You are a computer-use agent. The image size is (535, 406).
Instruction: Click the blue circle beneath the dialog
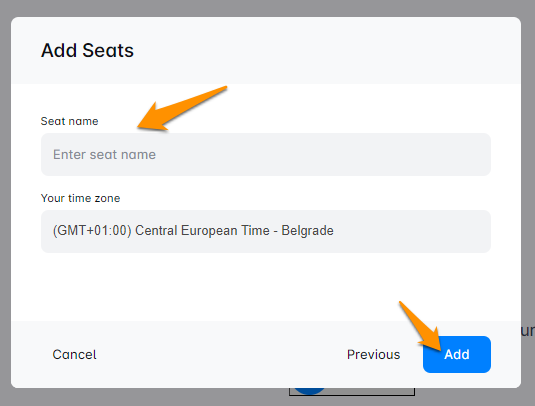(x=309, y=391)
